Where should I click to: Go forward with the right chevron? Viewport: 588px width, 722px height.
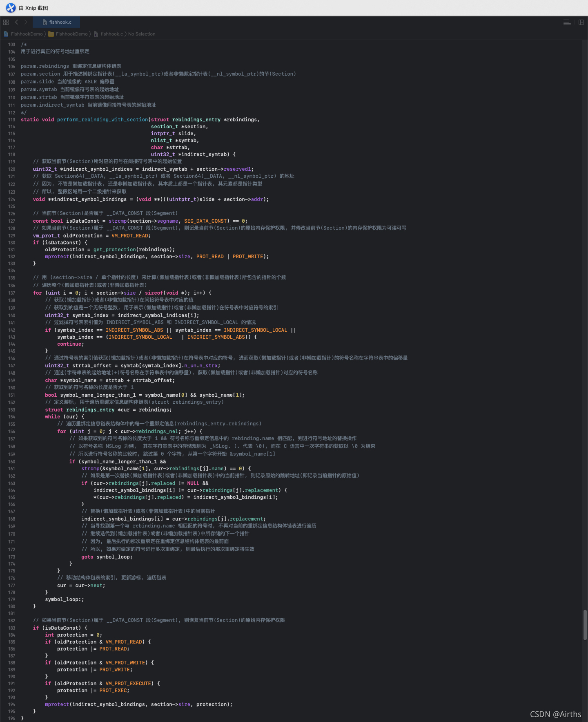click(26, 22)
